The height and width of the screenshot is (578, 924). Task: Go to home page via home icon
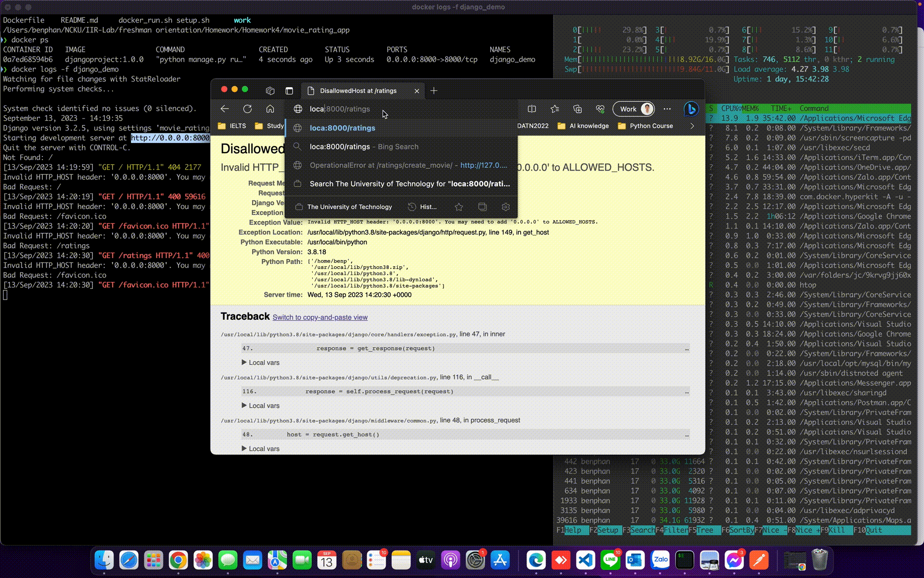[270, 109]
